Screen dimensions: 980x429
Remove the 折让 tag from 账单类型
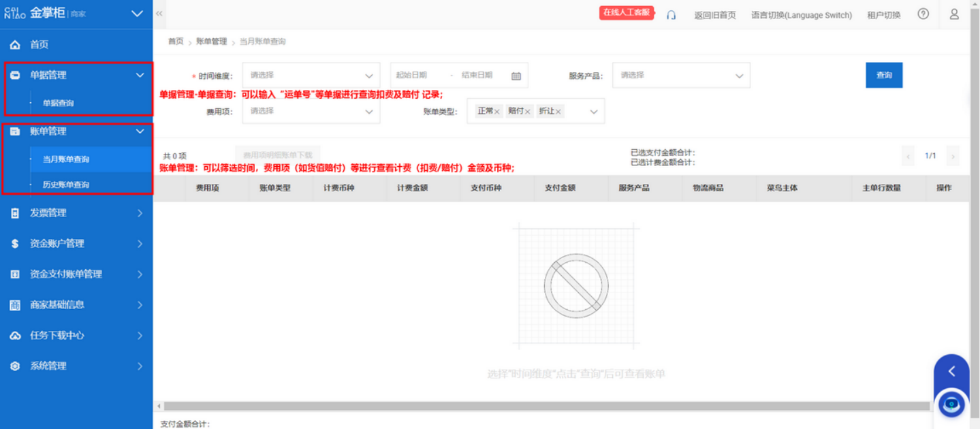(557, 110)
